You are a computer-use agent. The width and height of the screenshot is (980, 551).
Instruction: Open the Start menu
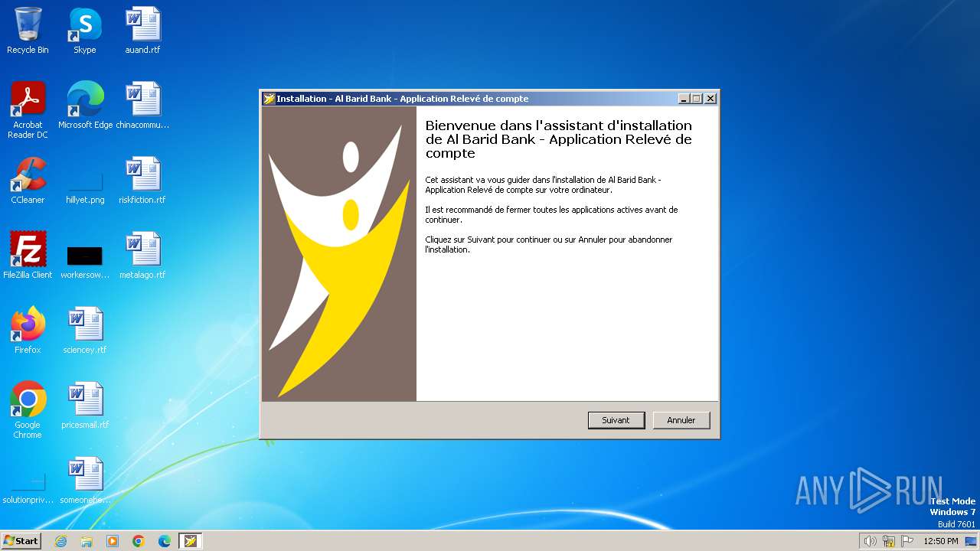click(x=21, y=541)
